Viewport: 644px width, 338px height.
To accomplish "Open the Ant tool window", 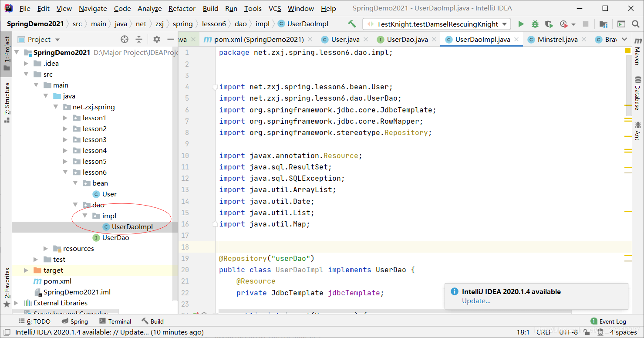I will point(638,131).
